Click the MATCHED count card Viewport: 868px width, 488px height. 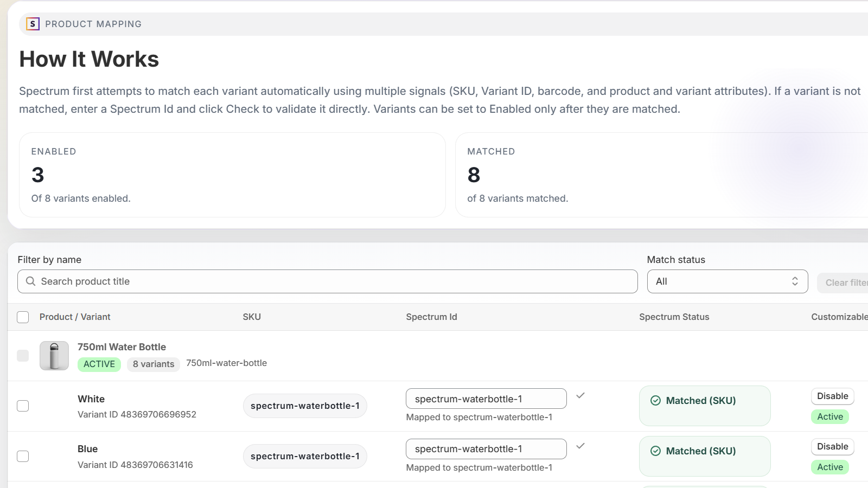(662, 175)
